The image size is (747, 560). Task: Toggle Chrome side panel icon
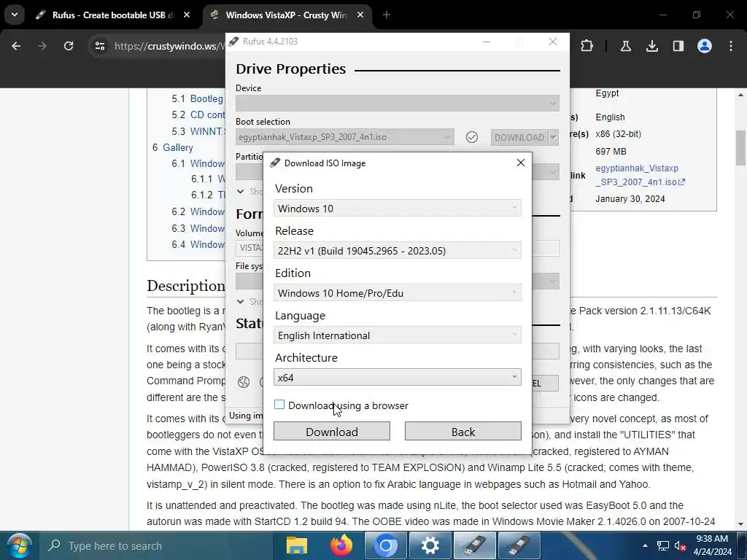pos(678,46)
